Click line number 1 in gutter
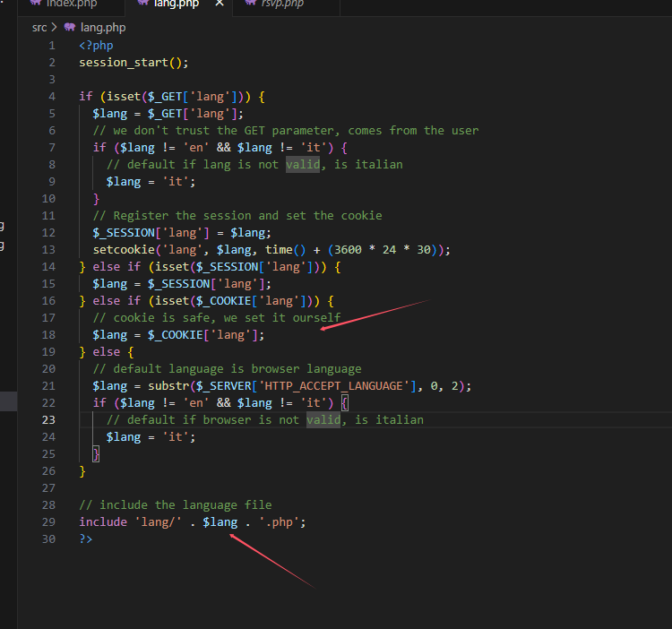672x629 pixels. click(52, 46)
